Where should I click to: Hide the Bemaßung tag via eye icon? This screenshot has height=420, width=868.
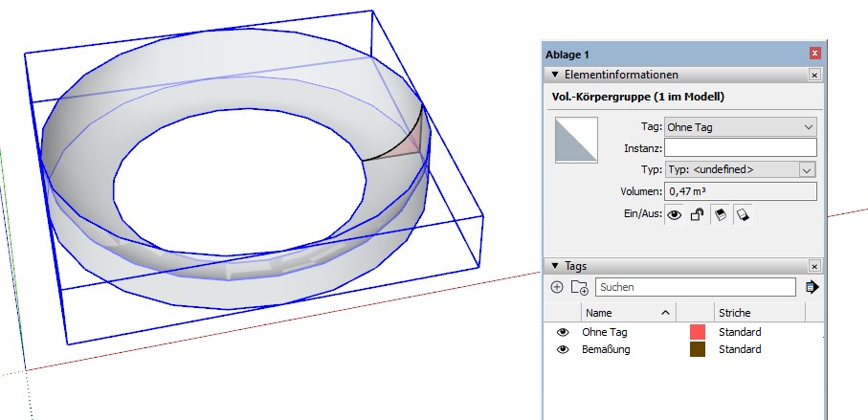(x=563, y=350)
